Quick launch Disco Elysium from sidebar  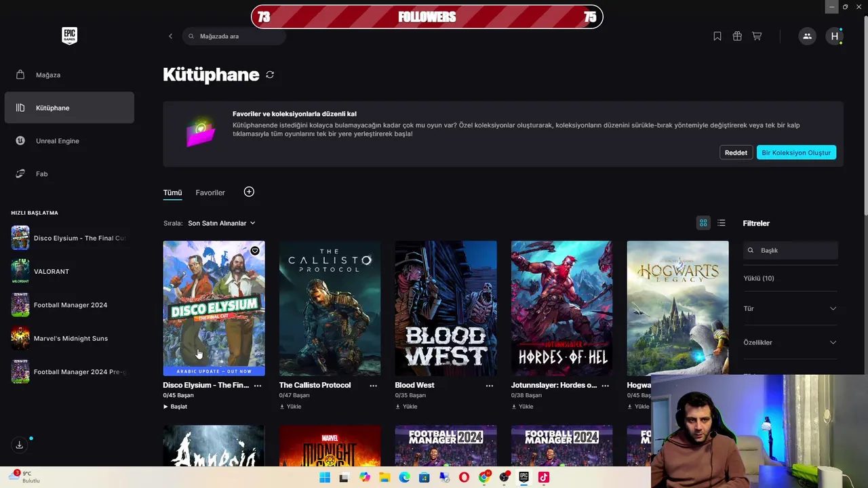[x=69, y=238]
